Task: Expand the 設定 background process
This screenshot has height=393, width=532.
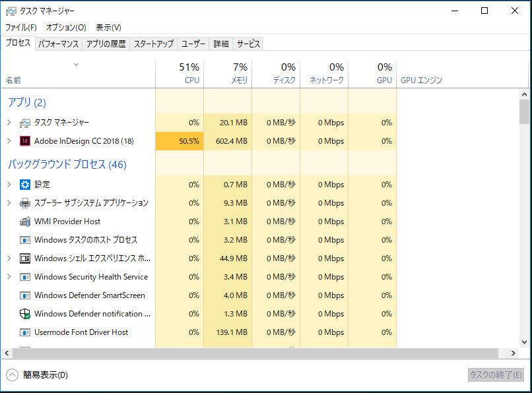Action: 9,184
